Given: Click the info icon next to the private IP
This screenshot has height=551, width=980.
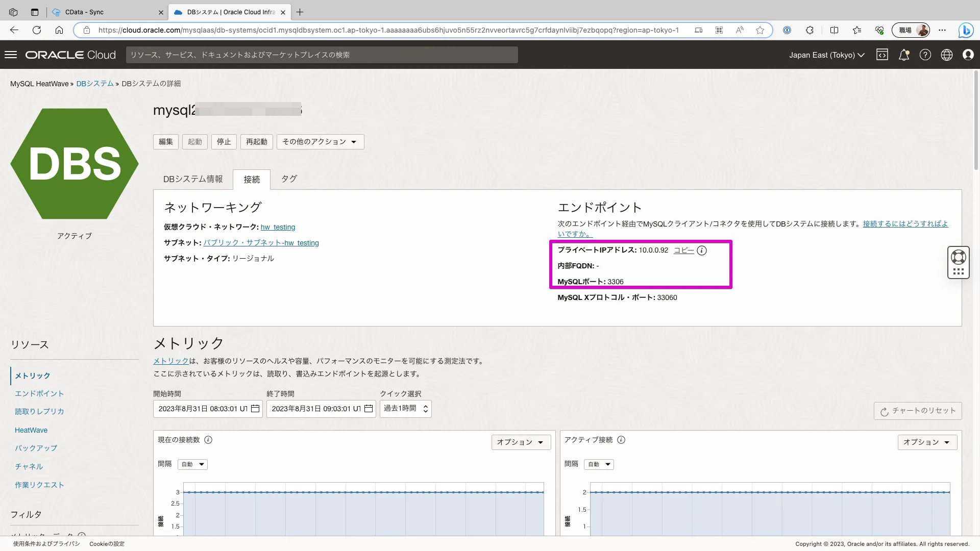Looking at the screenshot, I should tap(702, 251).
